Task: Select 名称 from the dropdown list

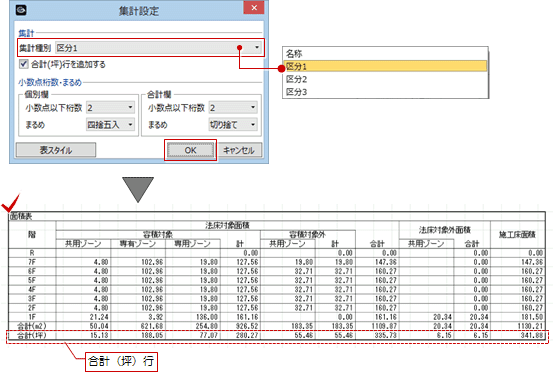Action: click(385, 54)
